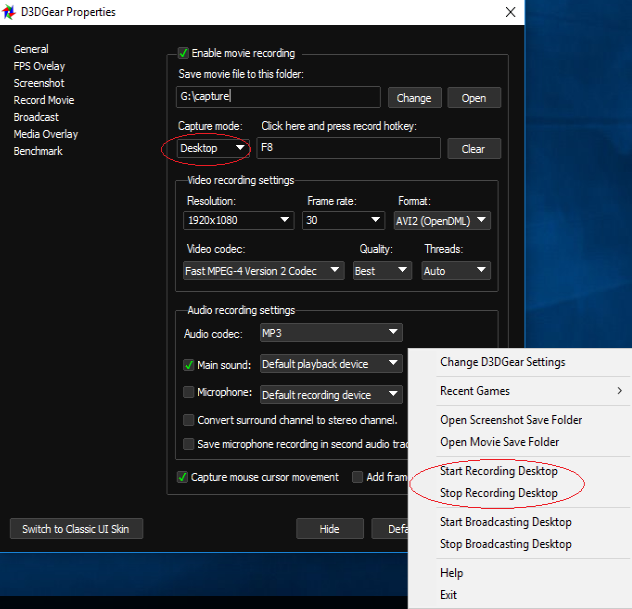Click the Change folder button
This screenshot has height=609, width=632.
pyautogui.click(x=414, y=98)
